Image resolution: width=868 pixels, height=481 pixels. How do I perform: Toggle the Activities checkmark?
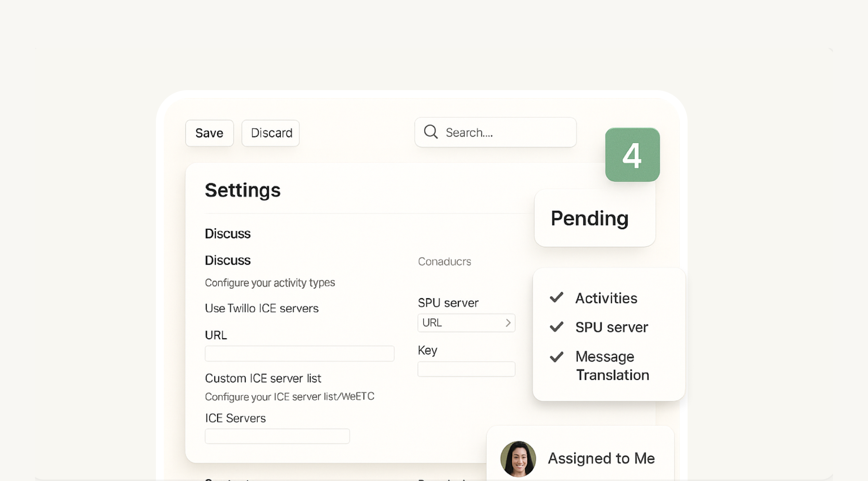[x=557, y=297]
